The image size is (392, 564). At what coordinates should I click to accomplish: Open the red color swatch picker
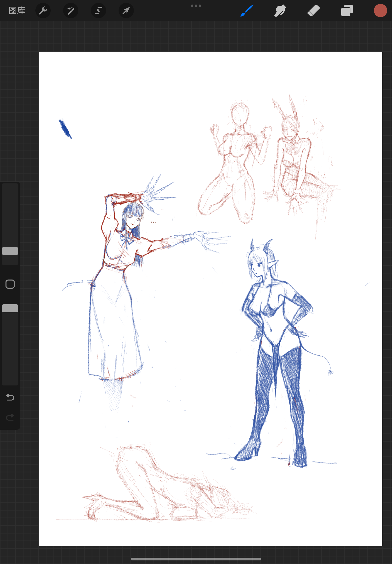point(380,11)
